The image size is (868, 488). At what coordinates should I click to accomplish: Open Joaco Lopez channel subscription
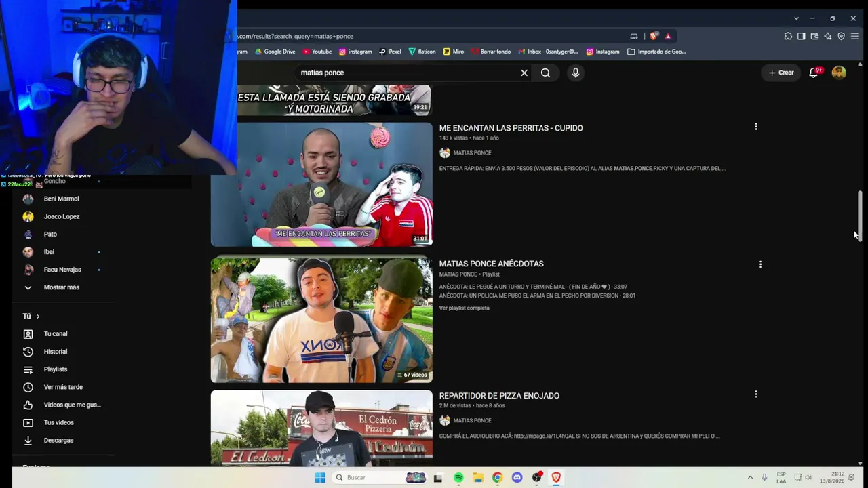[62, 216]
